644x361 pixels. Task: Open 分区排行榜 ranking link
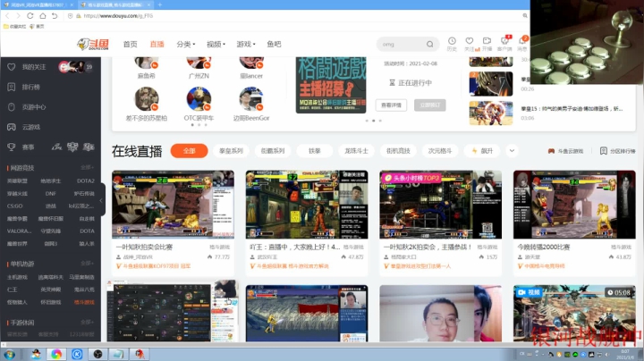(x=617, y=151)
